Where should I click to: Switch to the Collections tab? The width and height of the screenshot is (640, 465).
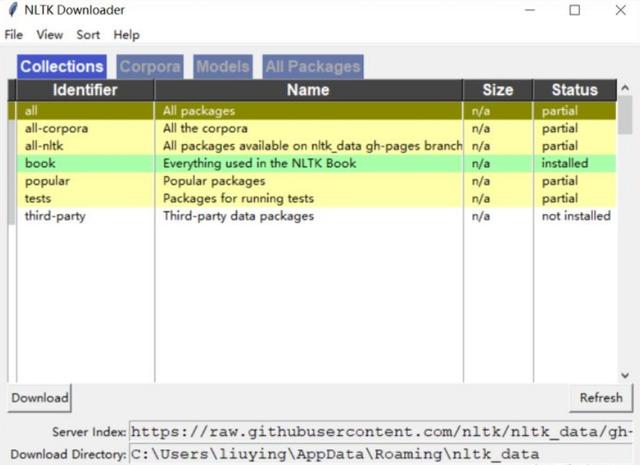point(62,67)
